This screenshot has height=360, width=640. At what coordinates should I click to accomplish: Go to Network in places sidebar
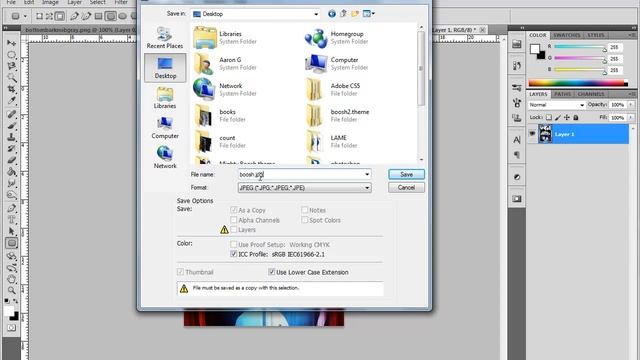tap(165, 158)
